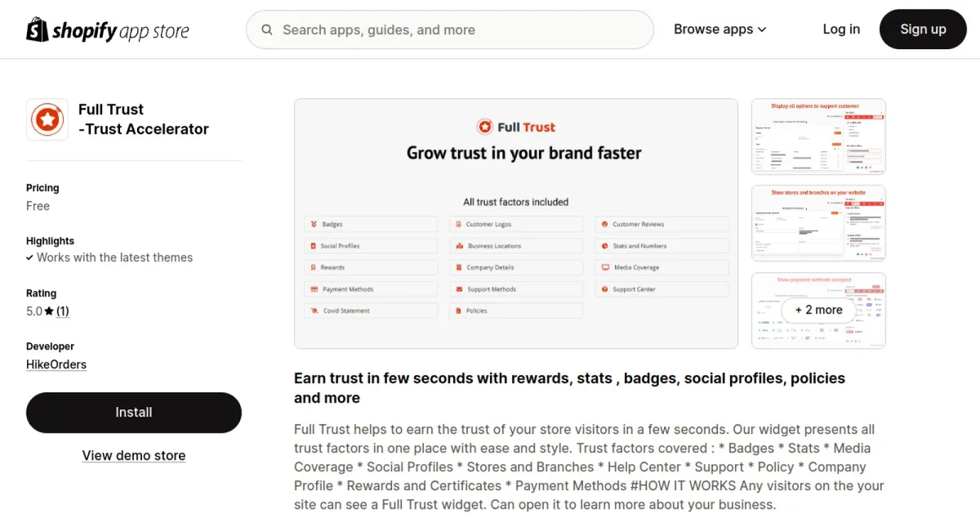
Task: Click the Sign up button
Action: pyautogui.click(x=923, y=29)
